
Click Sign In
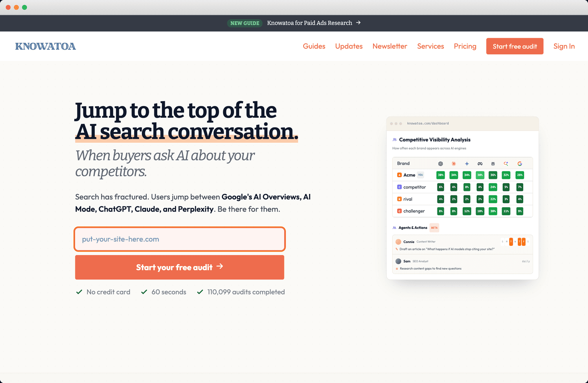[564, 46]
